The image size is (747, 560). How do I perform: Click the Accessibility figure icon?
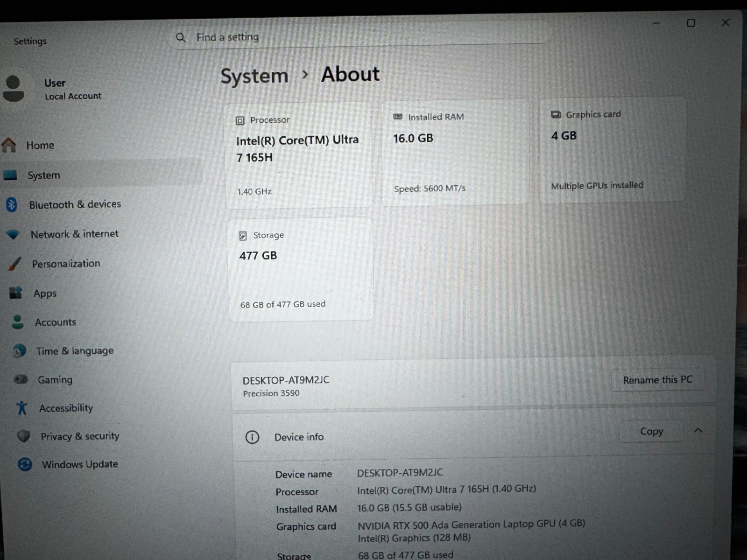coord(21,408)
